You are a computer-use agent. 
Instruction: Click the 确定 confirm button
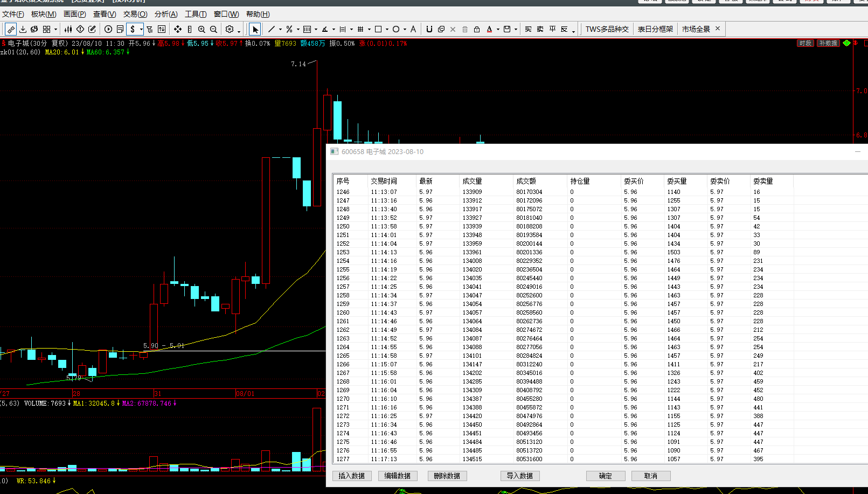pyautogui.click(x=606, y=476)
